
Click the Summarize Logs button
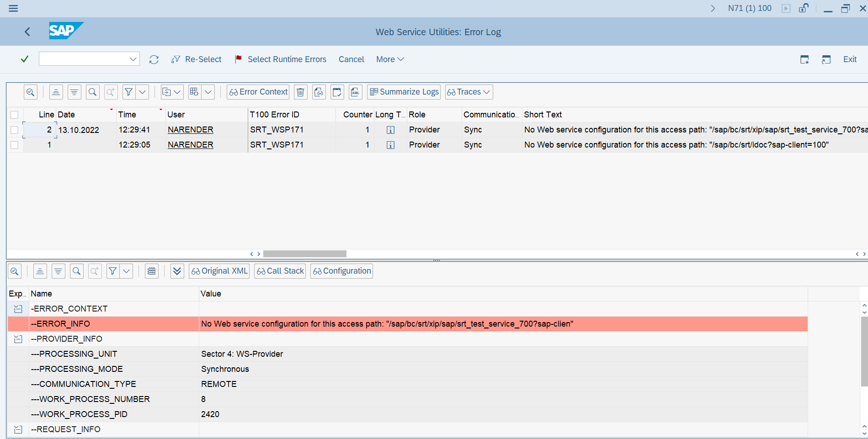(403, 92)
